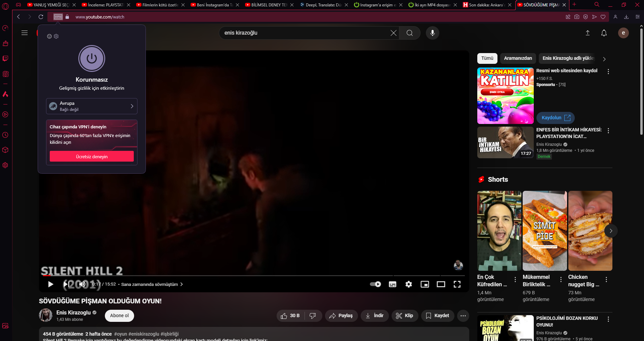The width and height of the screenshot is (644, 341).
Task: Switch to the 'YANLIŞ YEMEĞİ SEÇ' tab
Action: click(52, 5)
